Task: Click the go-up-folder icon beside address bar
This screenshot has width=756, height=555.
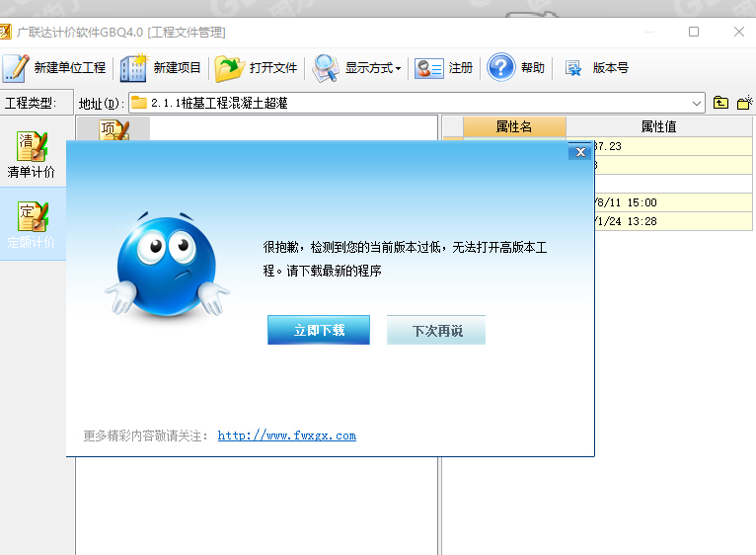Action: pos(720,103)
